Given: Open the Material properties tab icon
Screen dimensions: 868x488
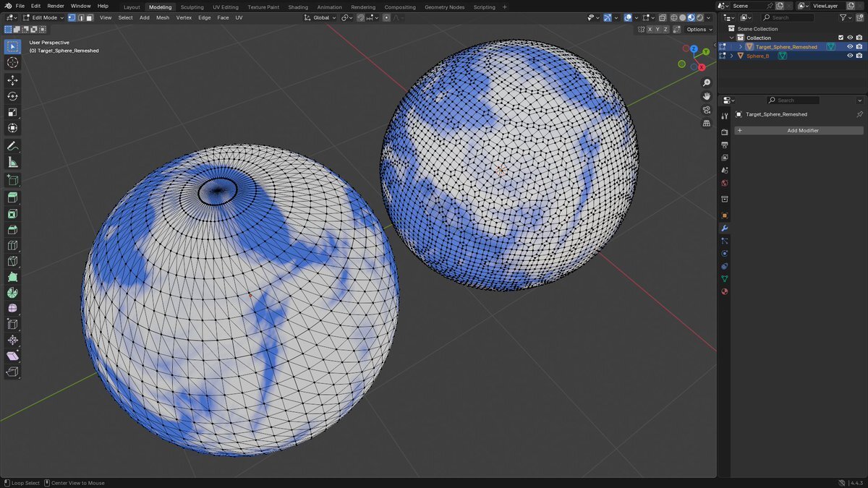Looking at the screenshot, I should 725,292.
